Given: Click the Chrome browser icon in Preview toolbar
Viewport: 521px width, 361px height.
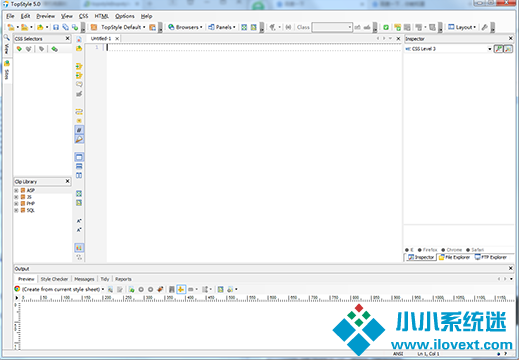Looking at the screenshot, I should click(17, 289).
